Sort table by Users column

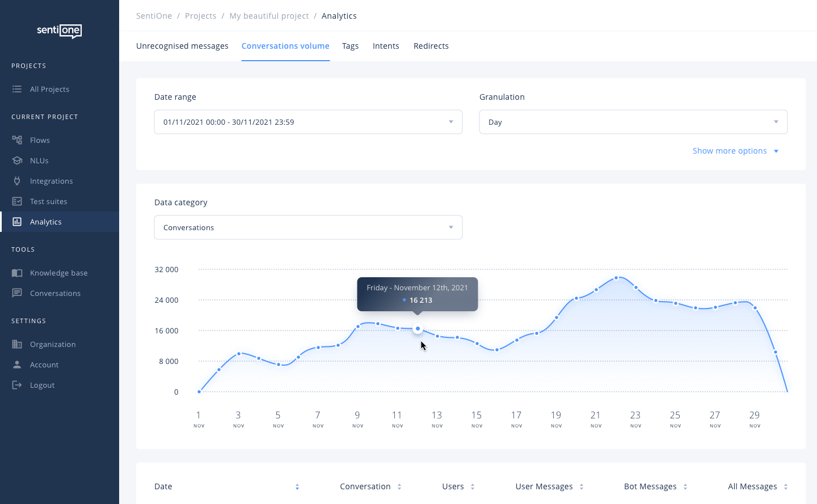click(x=473, y=487)
